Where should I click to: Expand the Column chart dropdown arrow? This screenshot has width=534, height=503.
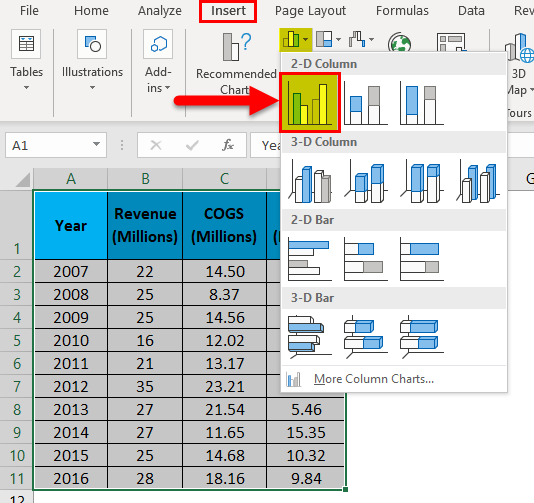pyautogui.click(x=305, y=40)
